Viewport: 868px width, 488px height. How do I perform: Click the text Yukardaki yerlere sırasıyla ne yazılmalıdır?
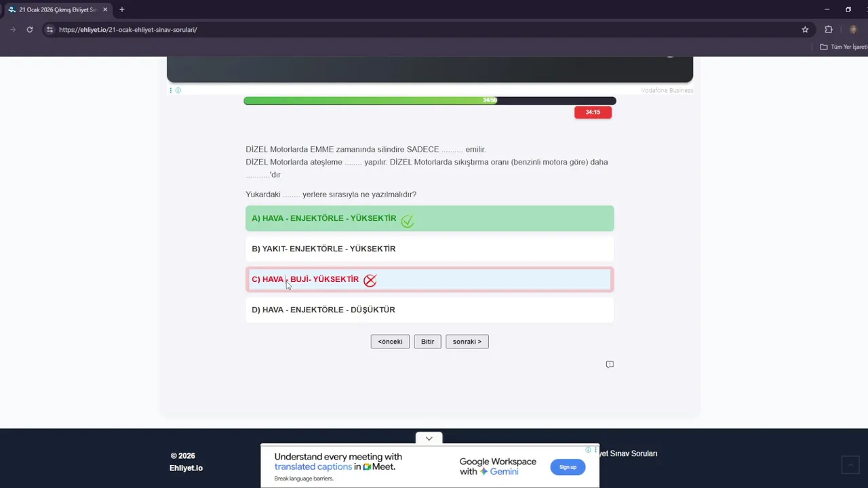click(x=331, y=195)
